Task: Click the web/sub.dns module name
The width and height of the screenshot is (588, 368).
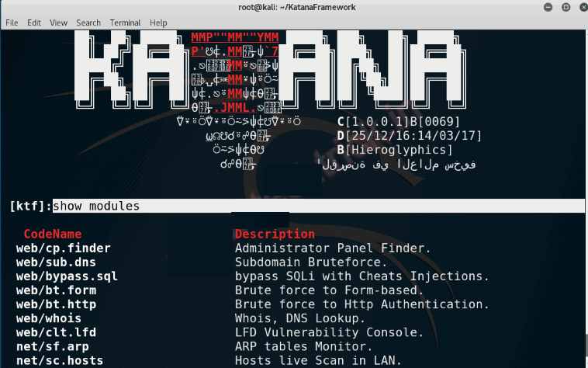Action: click(x=56, y=262)
